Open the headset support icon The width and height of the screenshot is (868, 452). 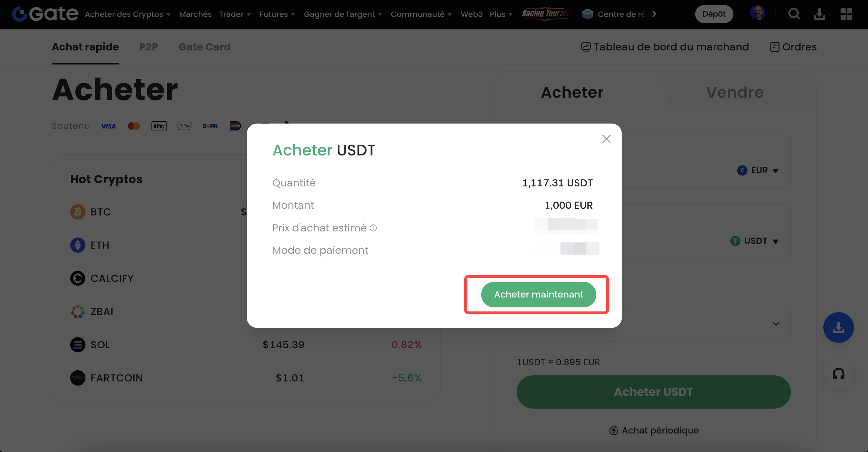tap(838, 374)
